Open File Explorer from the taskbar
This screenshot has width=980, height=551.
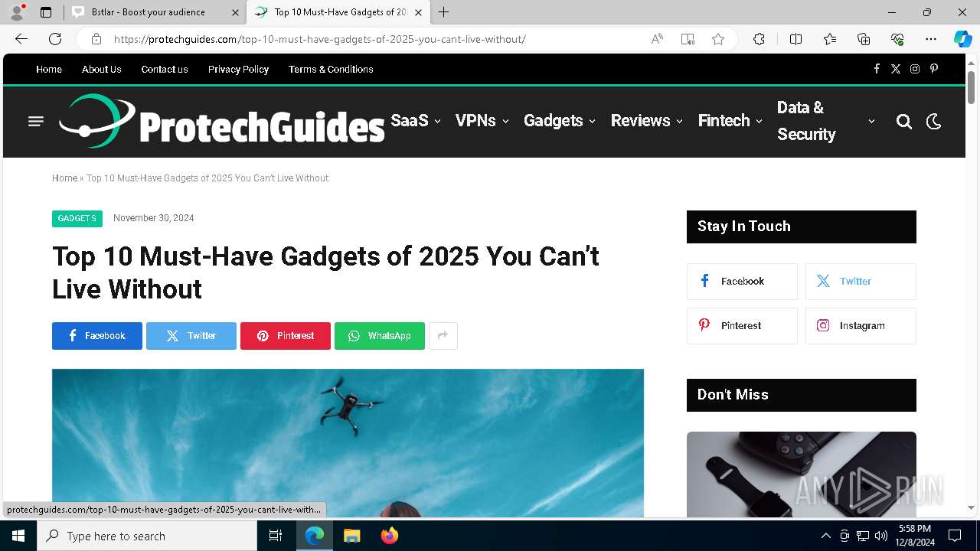point(351,536)
